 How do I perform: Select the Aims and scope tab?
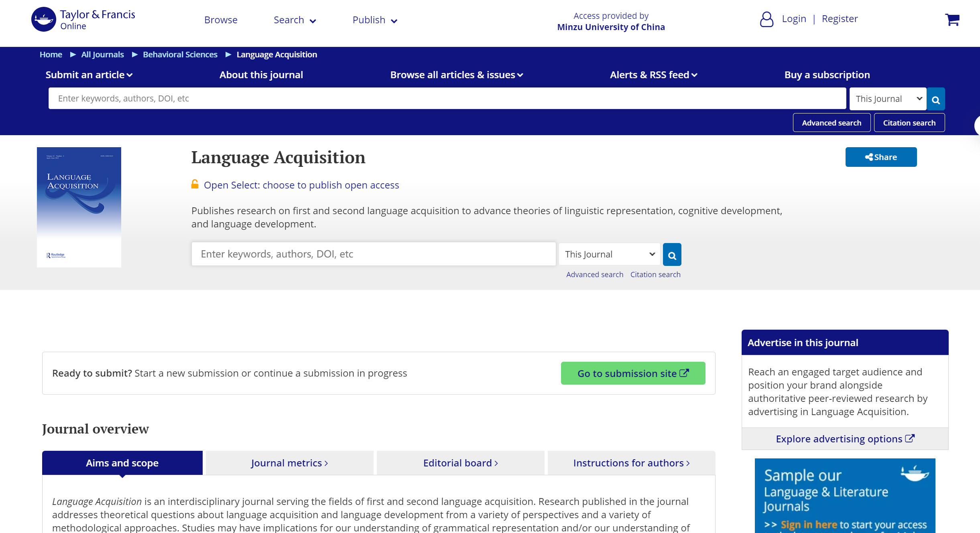pos(122,463)
